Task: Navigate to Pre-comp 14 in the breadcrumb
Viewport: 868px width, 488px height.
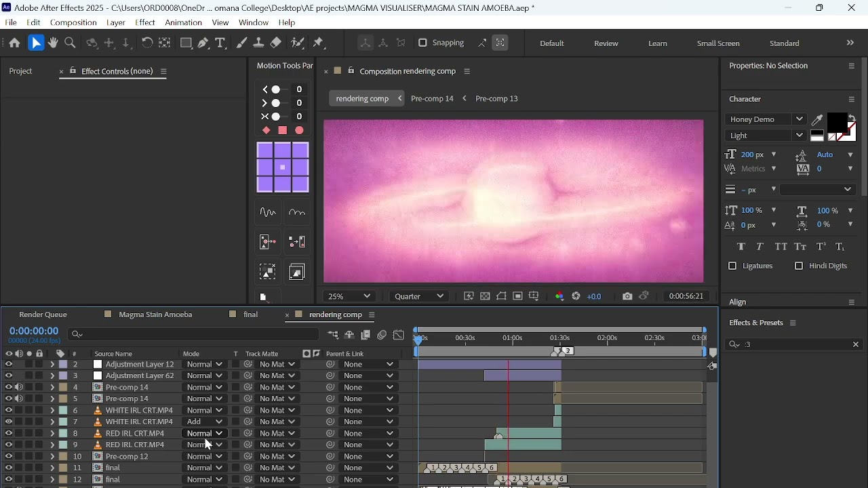Action: [x=433, y=99]
